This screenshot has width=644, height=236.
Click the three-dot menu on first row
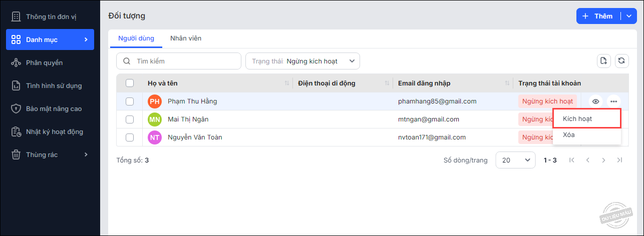point(613,101)
